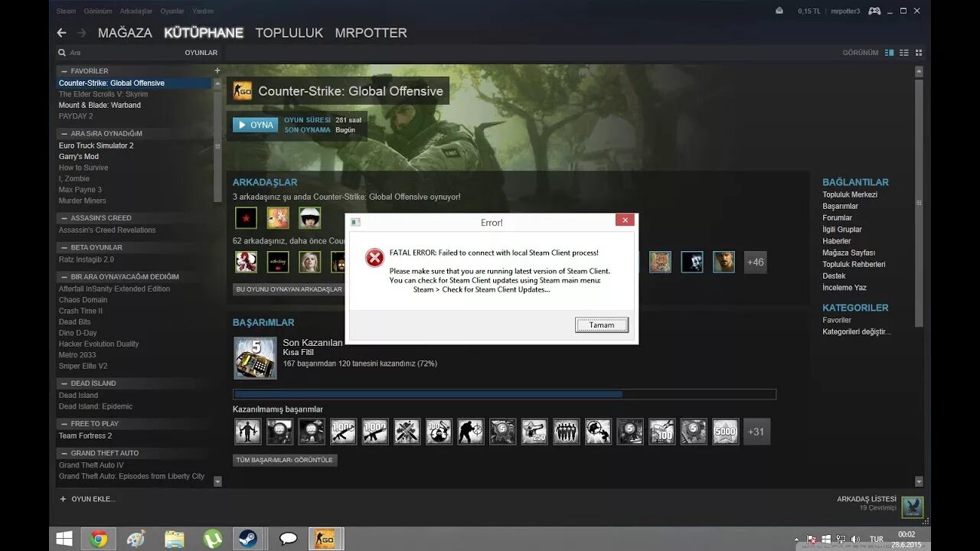
Task: Collapse the BETA OYUNLAR category
Action: [x=64, y=247]
